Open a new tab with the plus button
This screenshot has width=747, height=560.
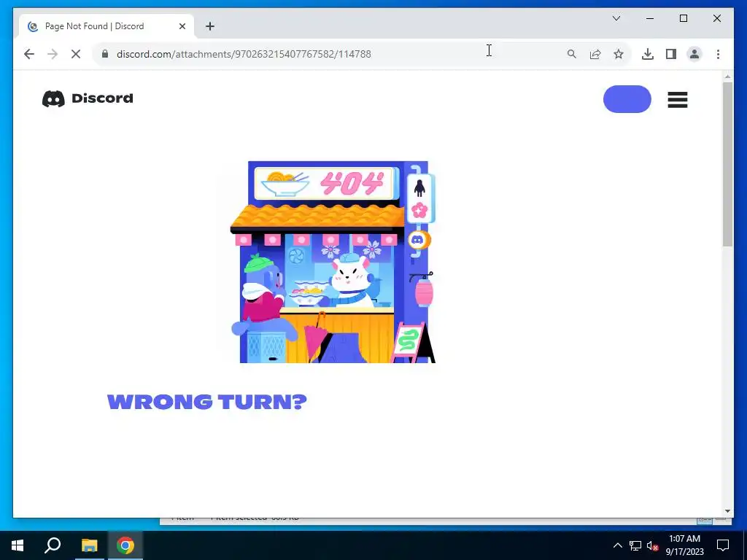[x=210, y=26]
